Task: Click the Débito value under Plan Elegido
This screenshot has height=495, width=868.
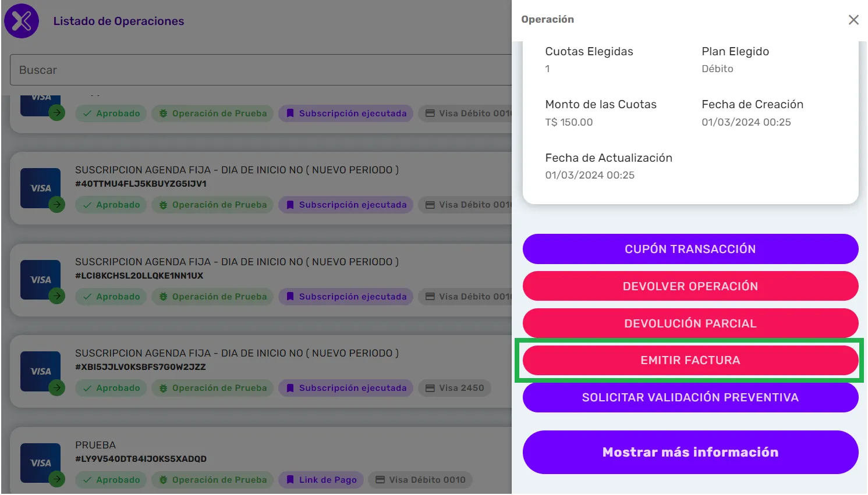Action: pyautogui.click(x=717, y=69)
